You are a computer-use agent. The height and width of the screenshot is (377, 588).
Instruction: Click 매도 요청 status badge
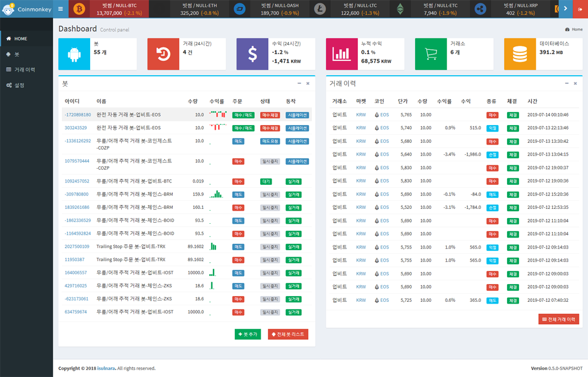click(270, 142)
